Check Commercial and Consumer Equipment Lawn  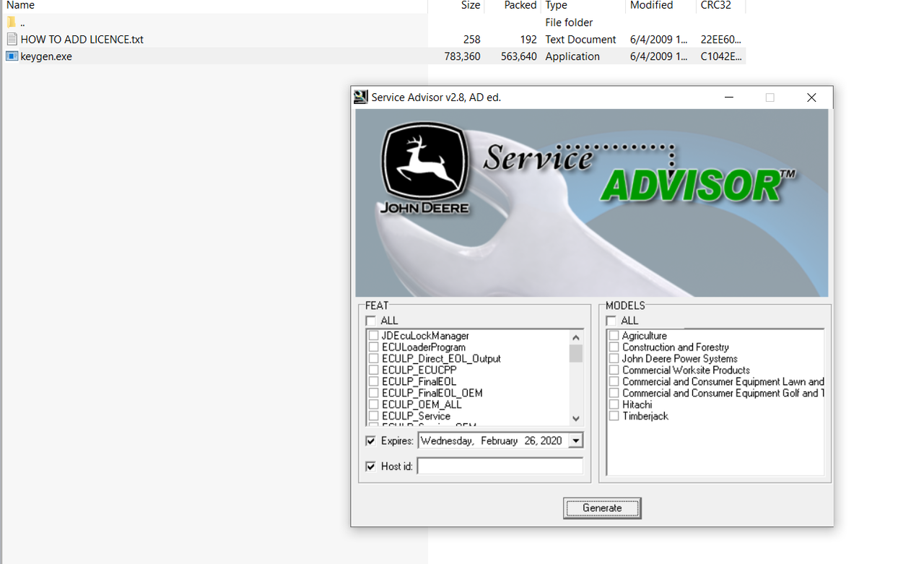(614, 382)
